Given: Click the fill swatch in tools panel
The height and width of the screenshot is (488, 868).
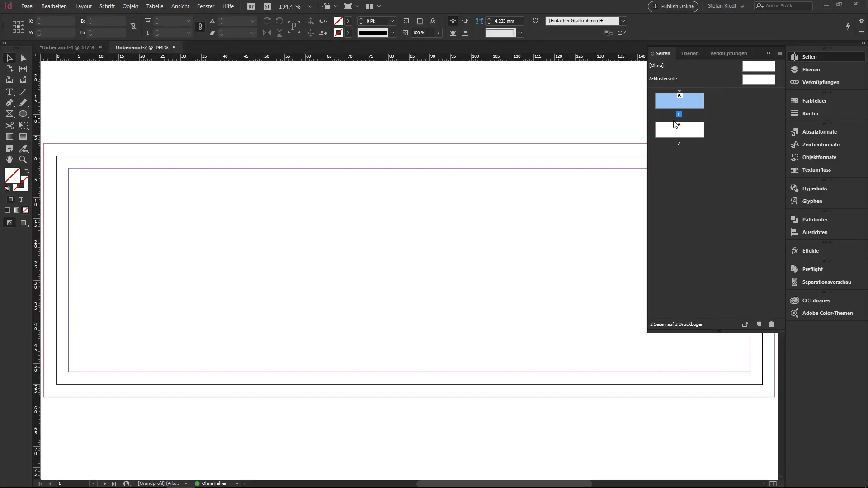Looking at the screenshot, I should pos(12,175).
